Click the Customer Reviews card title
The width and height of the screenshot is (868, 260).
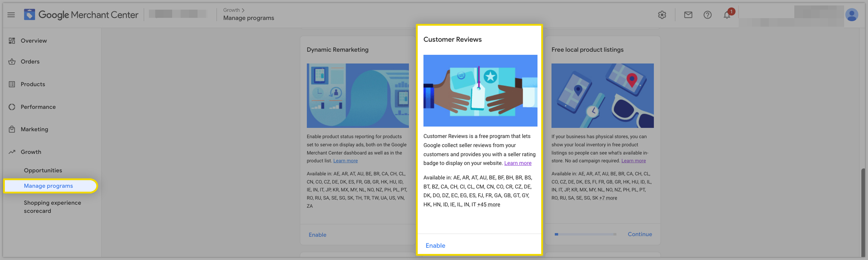pyautogui.click(x=452, y=40)
